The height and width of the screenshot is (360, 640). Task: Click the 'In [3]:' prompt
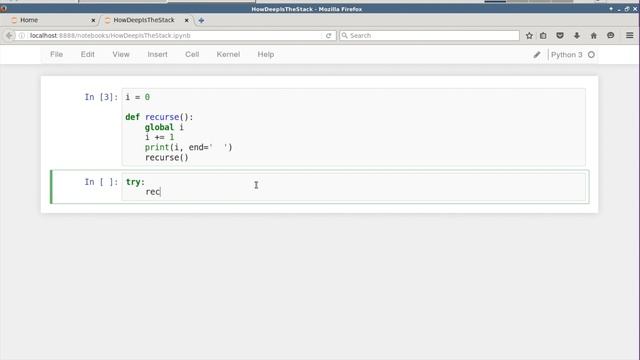101,97
